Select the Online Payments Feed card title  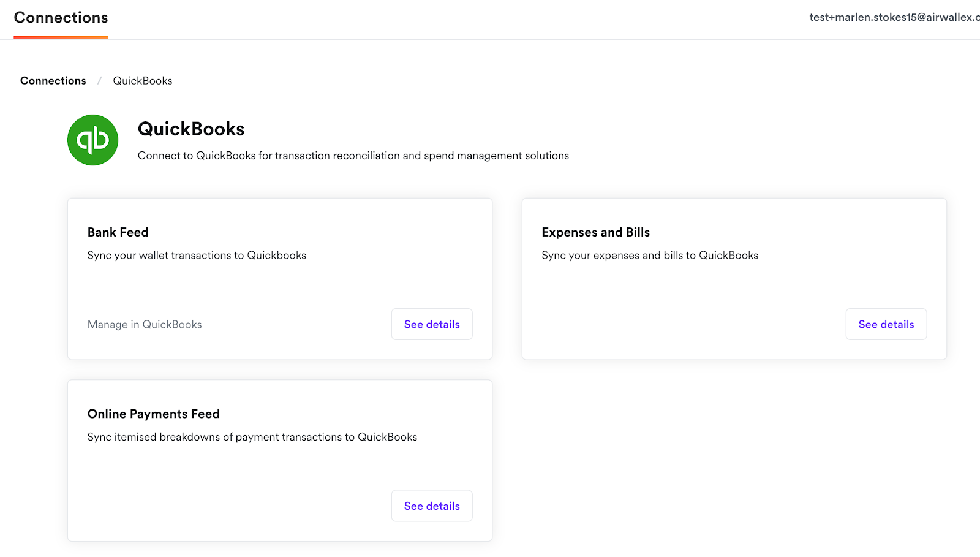pos(154,414)
